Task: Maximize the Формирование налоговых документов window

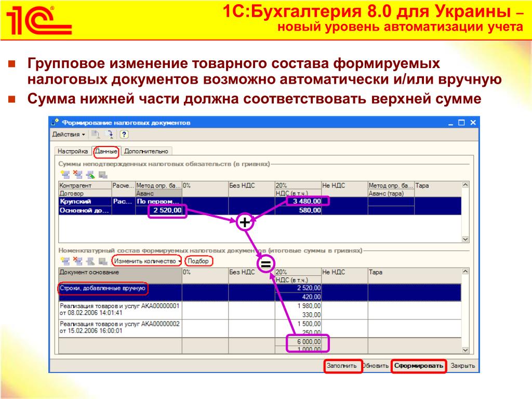Action: pos(461,123)
